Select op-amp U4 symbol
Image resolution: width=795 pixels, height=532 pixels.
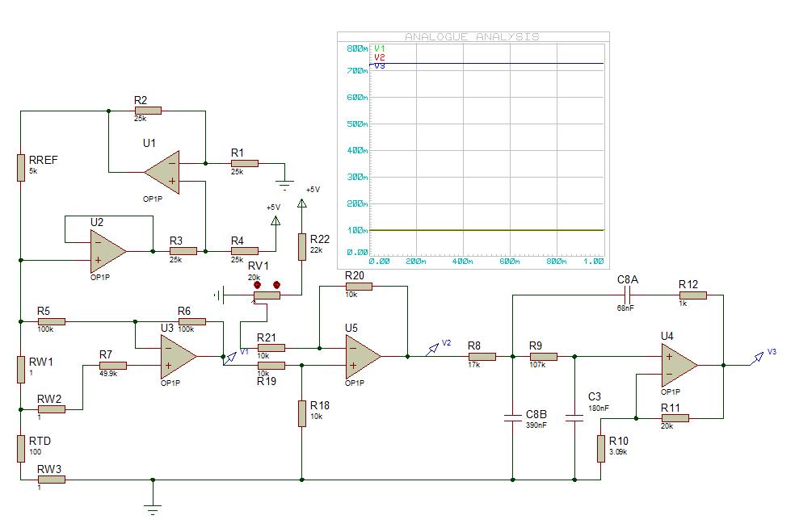click(x=679, y=365)
